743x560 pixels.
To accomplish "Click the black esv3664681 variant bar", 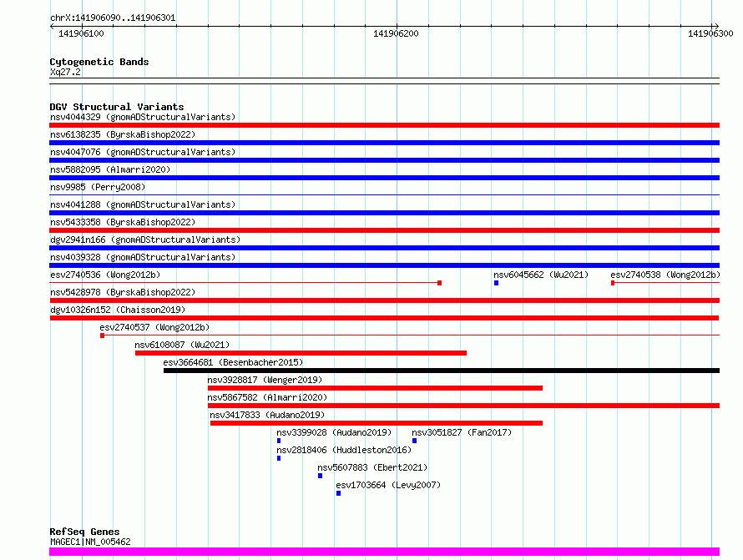I will [x=442, y=371].
